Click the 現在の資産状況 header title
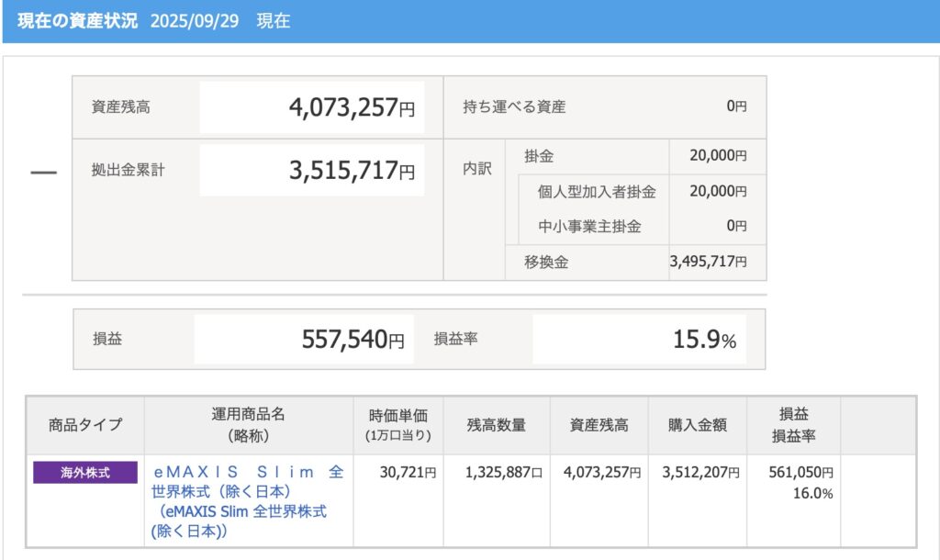 (x=77, y=20)
